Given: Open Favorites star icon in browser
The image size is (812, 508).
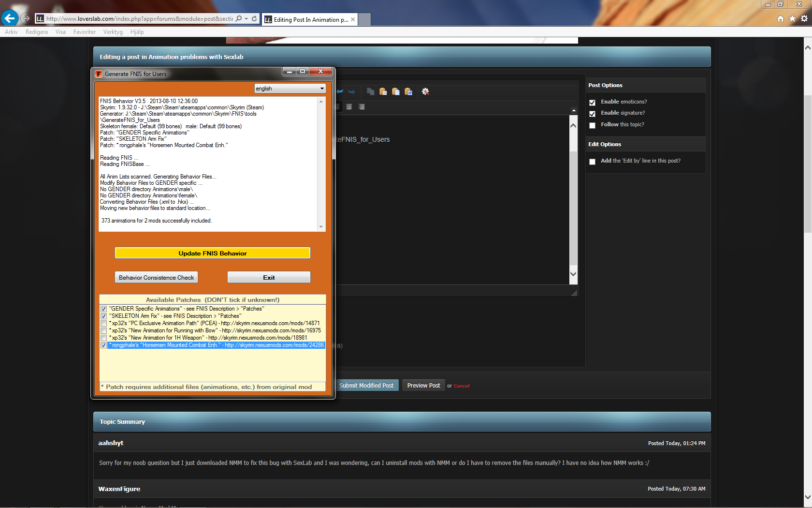Looking at the screenshot, I should pos(792,19).
